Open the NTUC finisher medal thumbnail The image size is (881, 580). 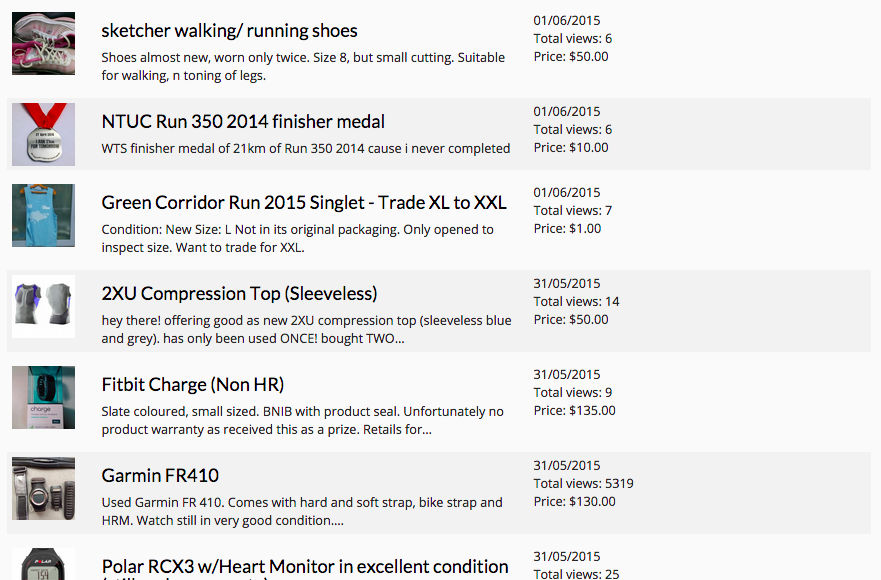click(43, 134)
